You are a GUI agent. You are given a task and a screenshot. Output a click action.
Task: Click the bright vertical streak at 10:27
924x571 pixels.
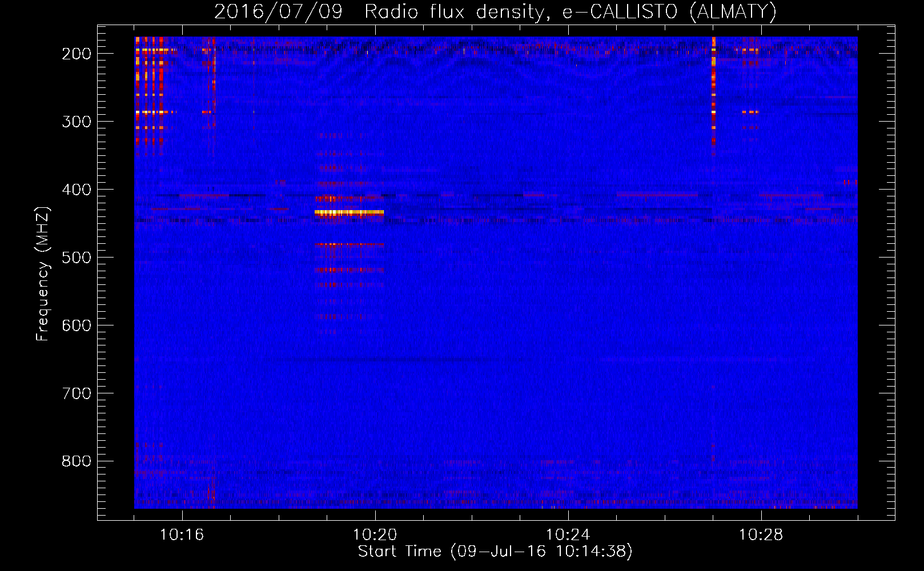pos(713,95)
